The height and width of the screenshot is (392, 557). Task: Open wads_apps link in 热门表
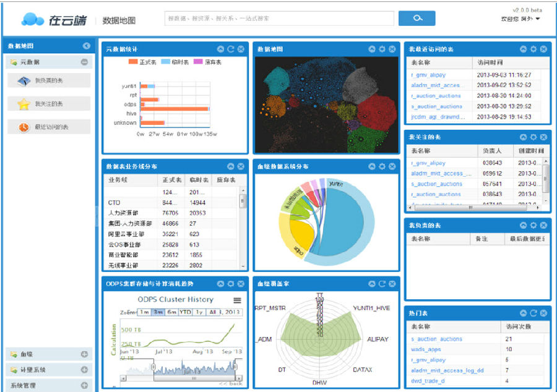tap(426, 349)
